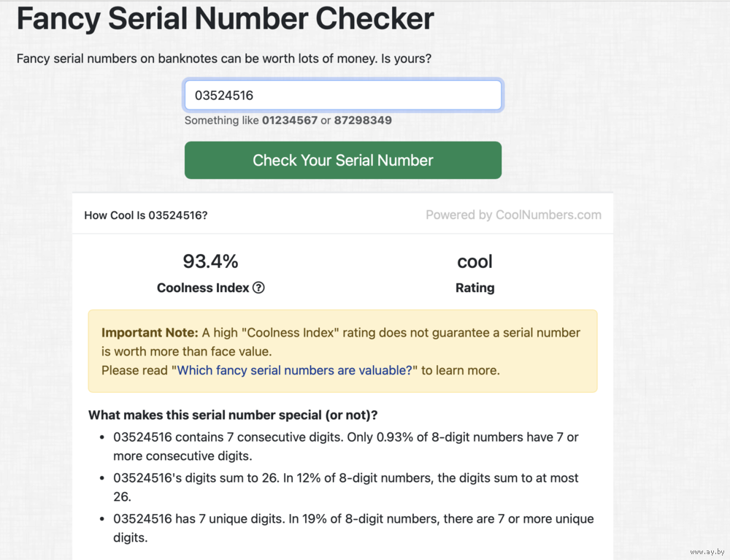
Task: Click the 93.4% coolness value
Action: point(210,261)
